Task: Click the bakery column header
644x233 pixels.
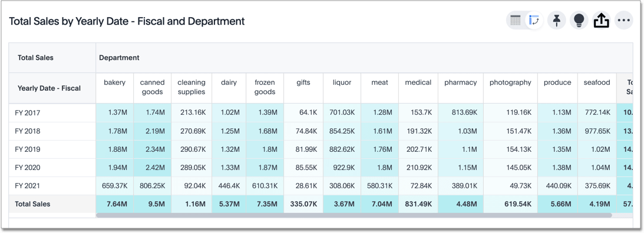Action: 114,82
